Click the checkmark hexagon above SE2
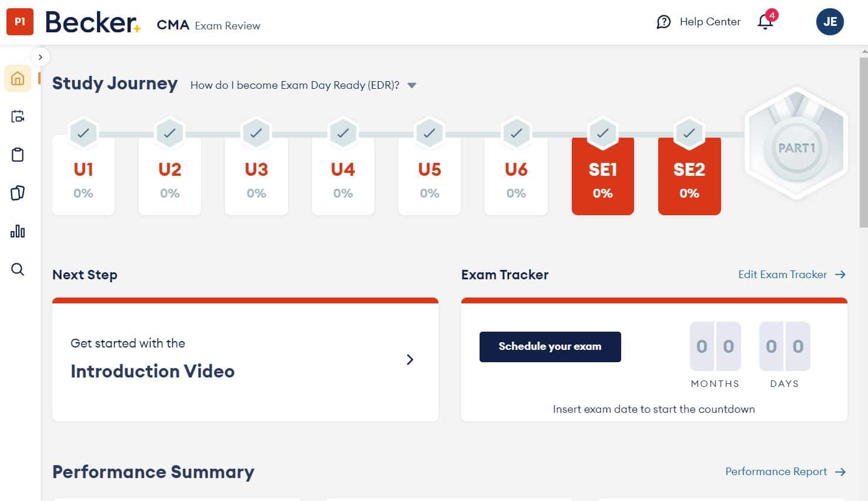The width and height of the screenshot is (868, 501). pos(689,133)
